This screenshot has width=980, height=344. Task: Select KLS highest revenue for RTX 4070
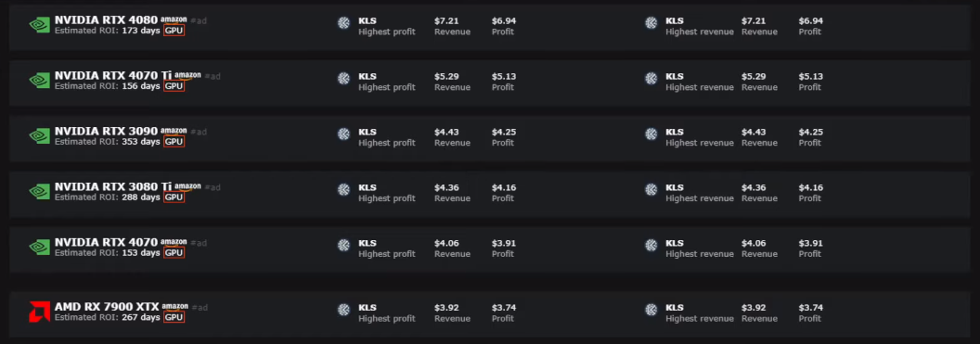(x=700, y=248)
